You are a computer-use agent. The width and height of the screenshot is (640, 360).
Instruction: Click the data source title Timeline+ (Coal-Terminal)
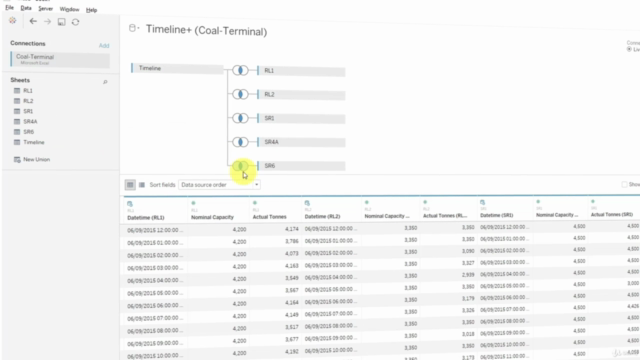click(207, 30)
